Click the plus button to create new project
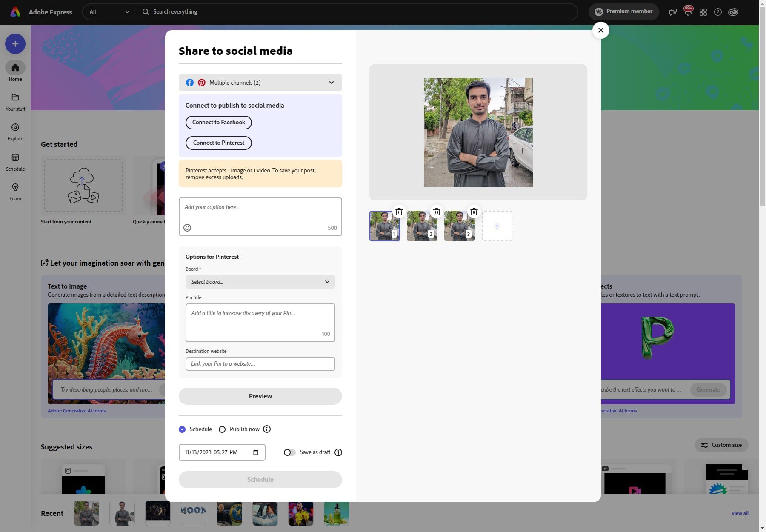The width and height of the screenshot is (766, 532). point(15,43)
